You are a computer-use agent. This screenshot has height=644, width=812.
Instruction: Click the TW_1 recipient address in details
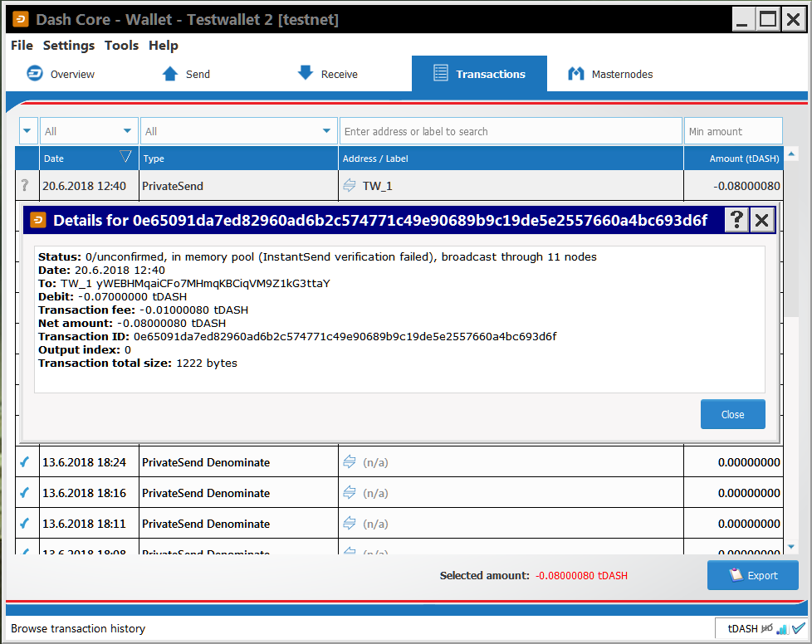213,284
